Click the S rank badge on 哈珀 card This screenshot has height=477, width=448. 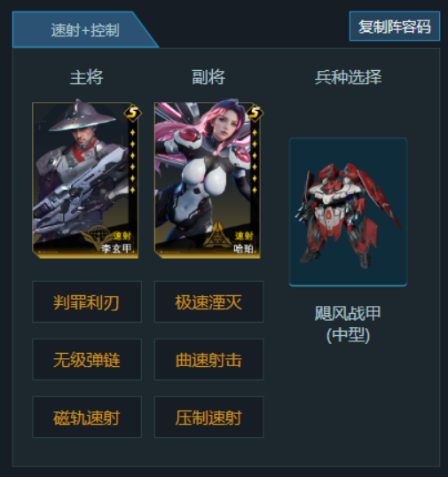pyautogui.click(x=255, y=113)
